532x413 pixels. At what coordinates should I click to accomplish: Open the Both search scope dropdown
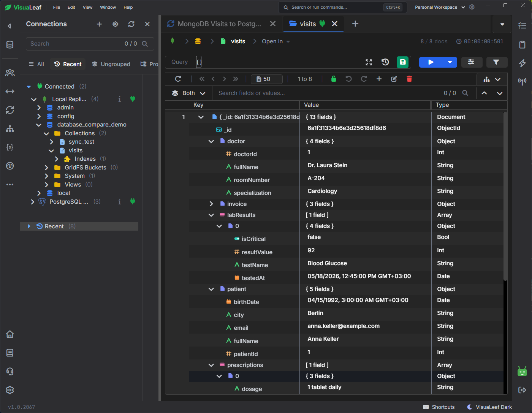coord(189,93)
